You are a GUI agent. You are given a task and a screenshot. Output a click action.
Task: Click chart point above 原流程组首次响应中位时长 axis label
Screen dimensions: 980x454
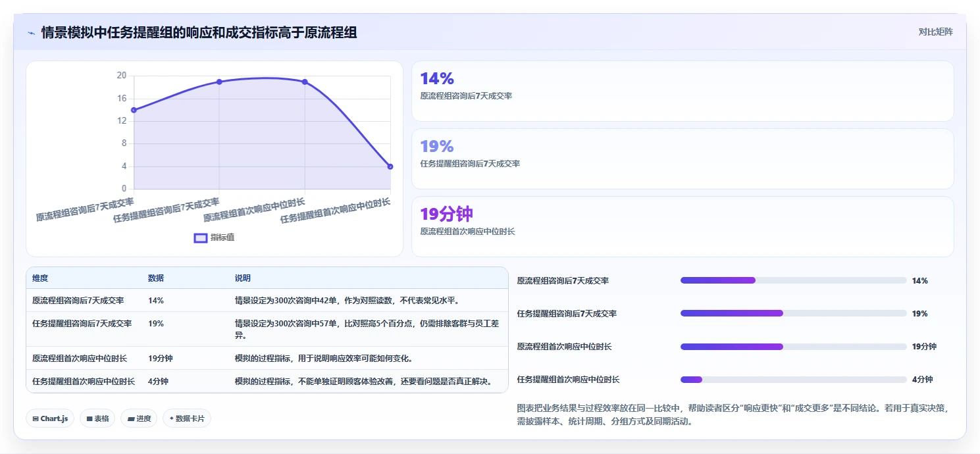[305, 82]
